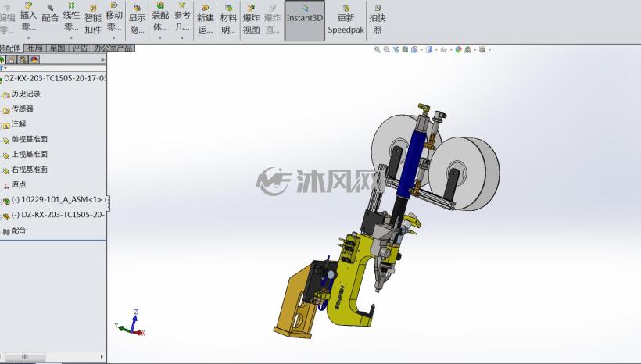
Task: Switch to the 装配体 (Assembly) tab
Action: [x=11, y=48]
